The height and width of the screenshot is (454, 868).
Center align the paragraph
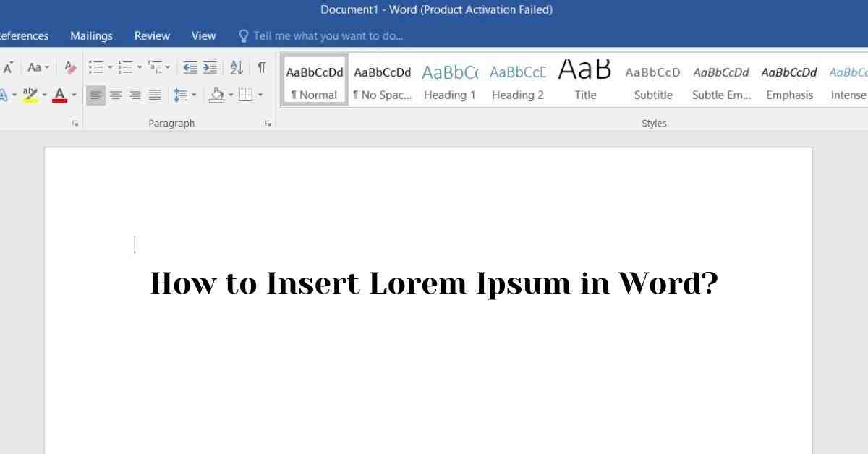(x=116, y=95)
